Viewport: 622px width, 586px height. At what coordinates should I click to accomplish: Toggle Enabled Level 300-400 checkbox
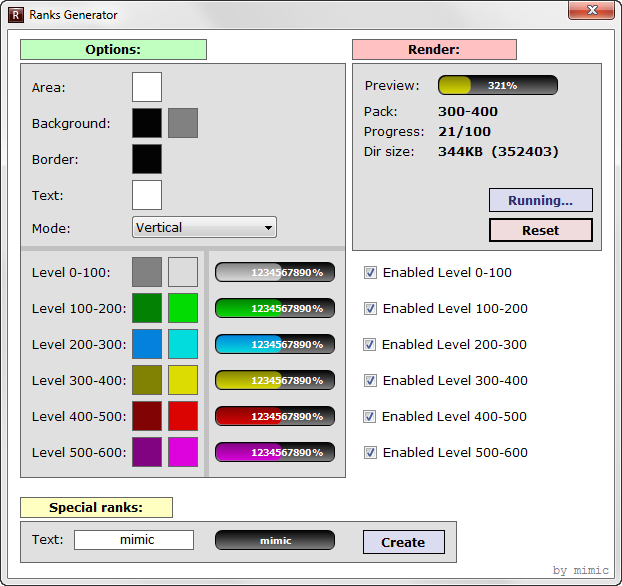tap(370, 380)
